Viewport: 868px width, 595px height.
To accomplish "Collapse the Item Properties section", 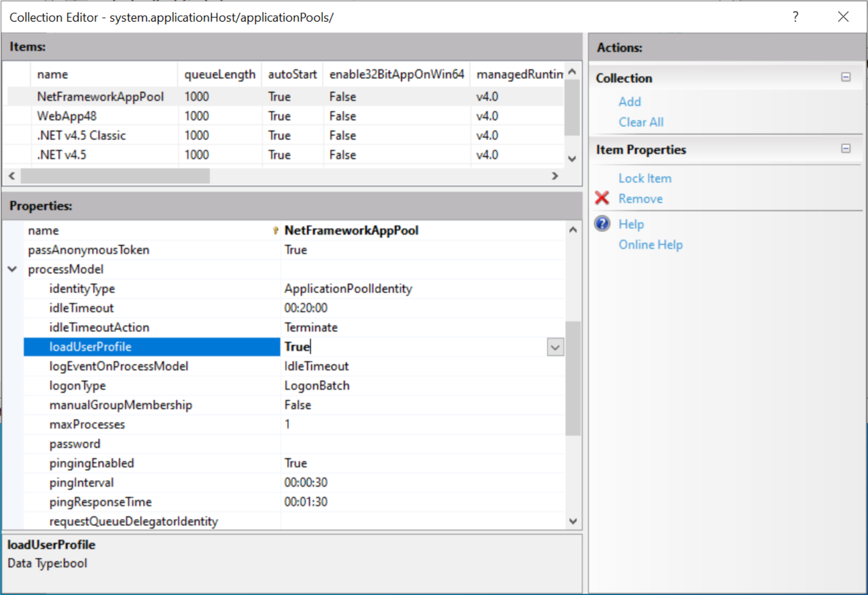I will (845, 149).
